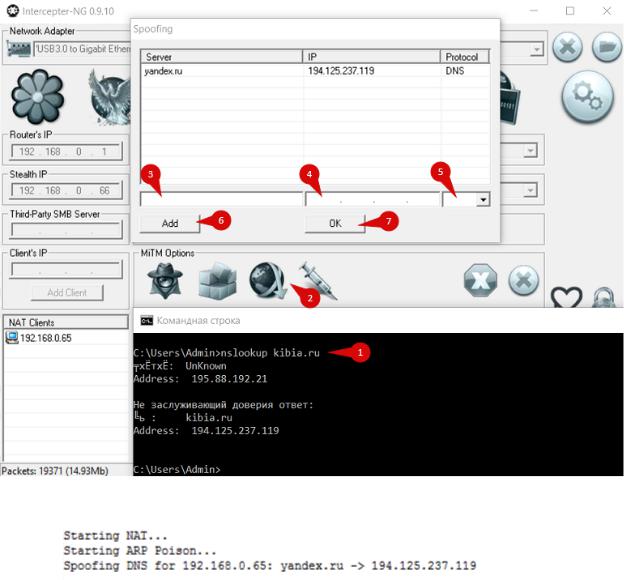
Task: Click the Add Client button
Action: [67, 293]
